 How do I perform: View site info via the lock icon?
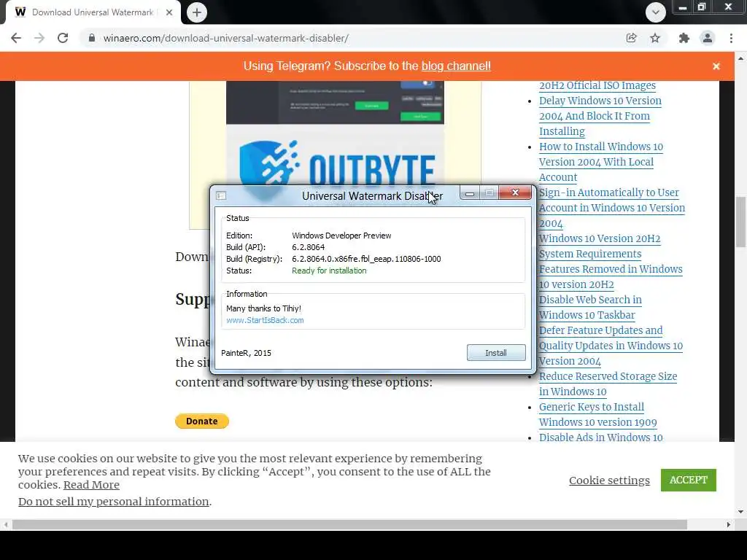tap(92, 38)
